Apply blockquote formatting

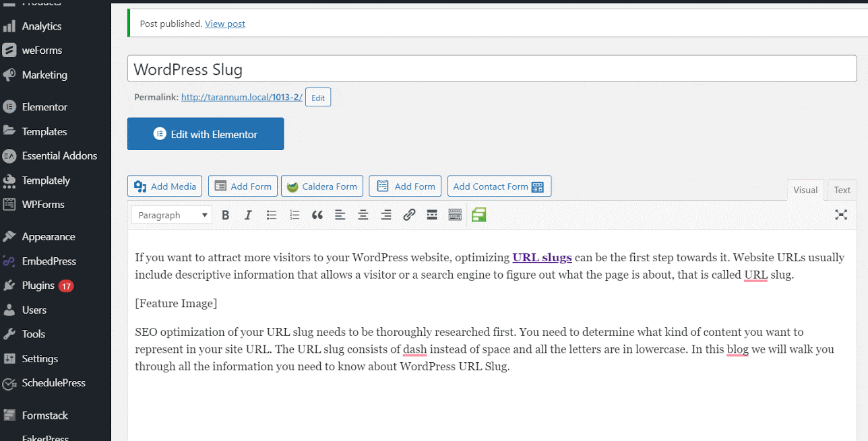pyautogui.click(x=317, y=214)
